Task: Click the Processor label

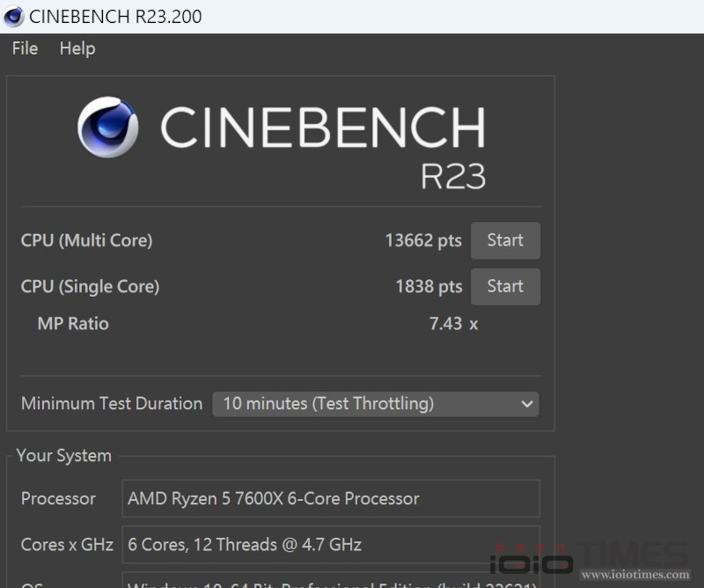Action: [x=58, y=498]
